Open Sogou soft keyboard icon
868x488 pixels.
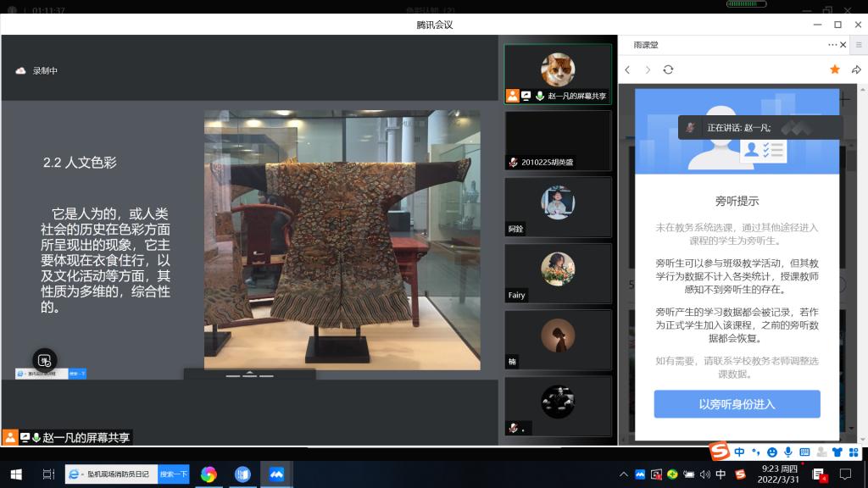[804, 452]
